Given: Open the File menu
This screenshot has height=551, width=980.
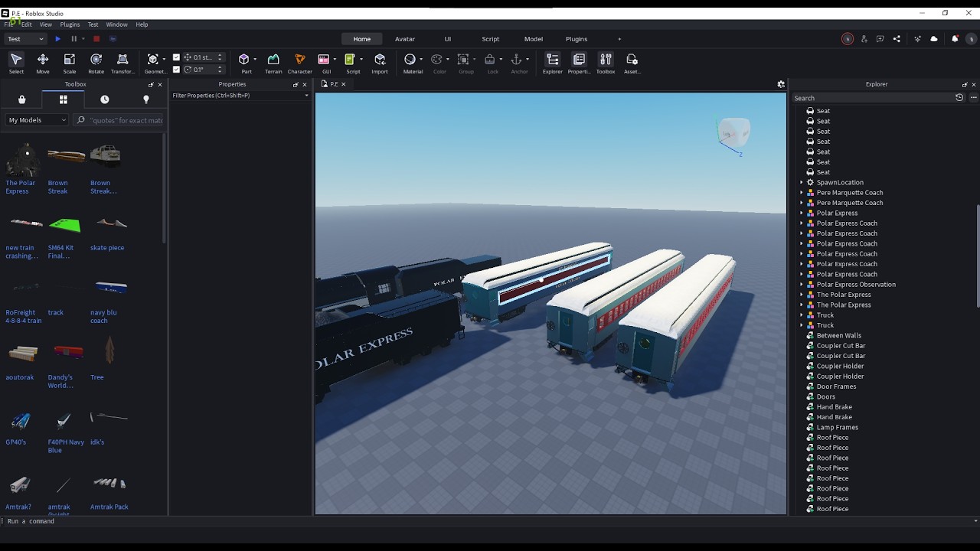Looking at the screenshot, I should (9, 24).
